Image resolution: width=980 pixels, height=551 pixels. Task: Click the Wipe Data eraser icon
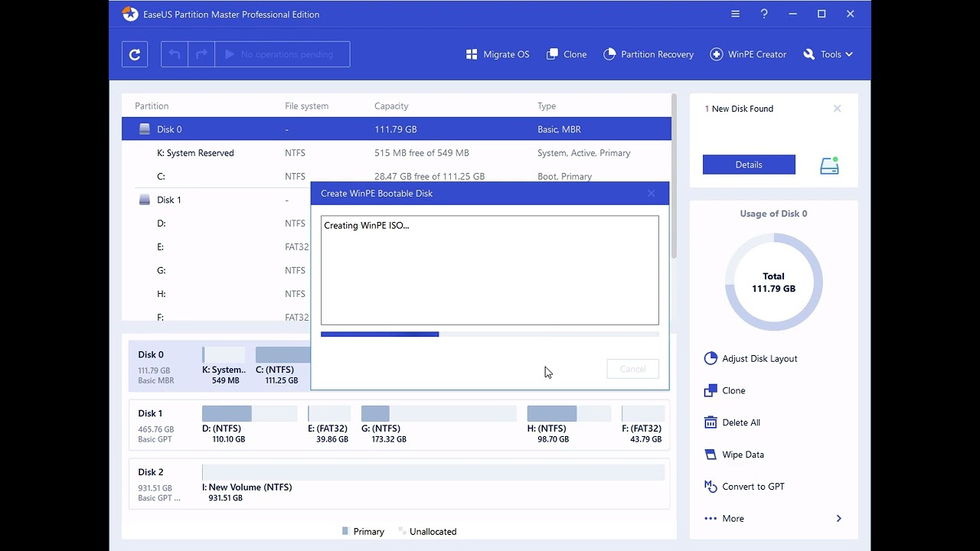coord(710,455)
